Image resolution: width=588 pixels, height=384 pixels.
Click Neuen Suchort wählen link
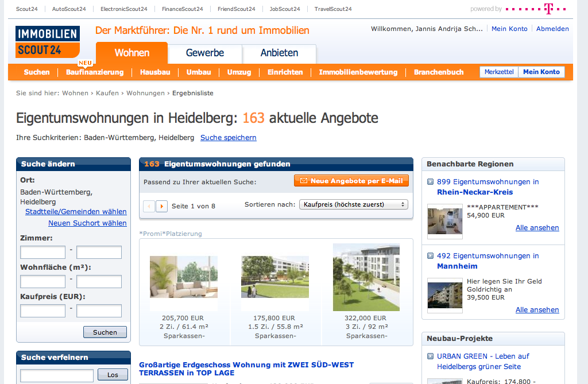(87, 223)
